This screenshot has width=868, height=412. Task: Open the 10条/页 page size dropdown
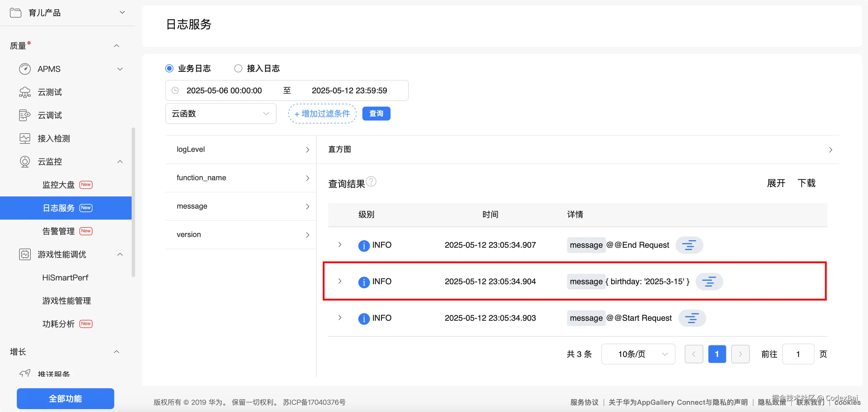638,354
